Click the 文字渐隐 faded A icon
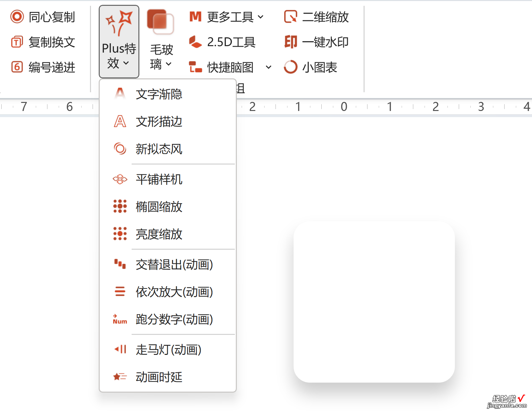Viewport: 532px width, 411px height. coord(120,94)
